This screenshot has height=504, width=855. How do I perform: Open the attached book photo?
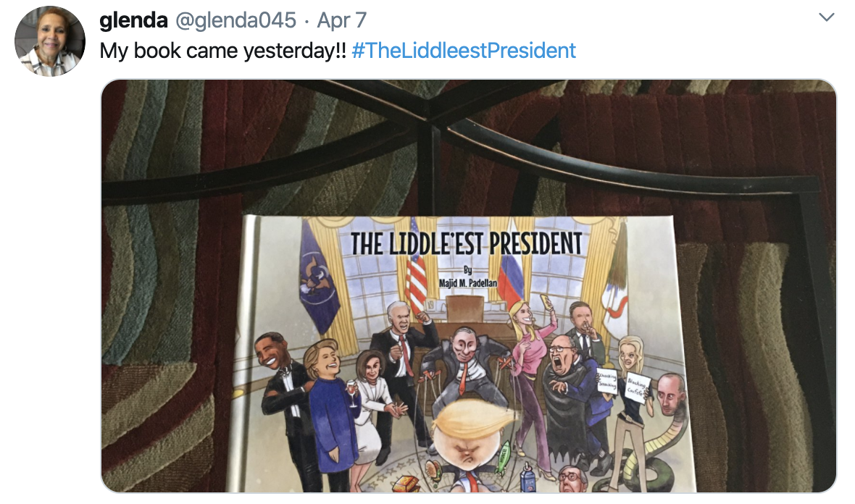point(468,286)
